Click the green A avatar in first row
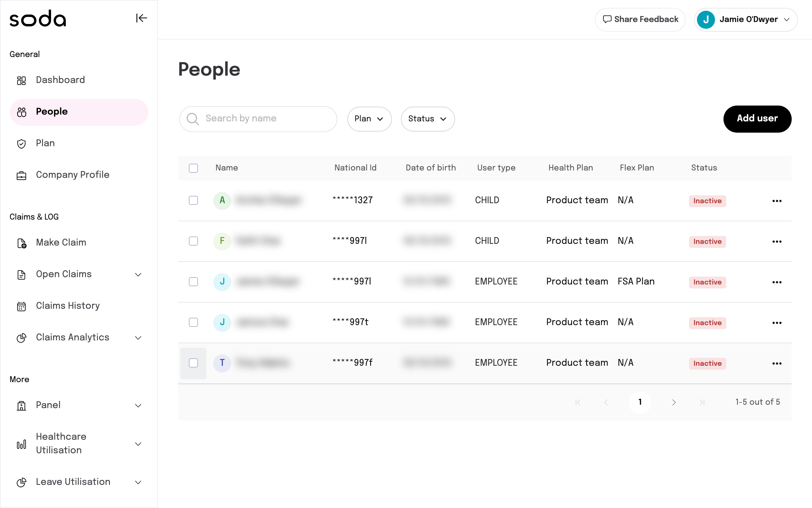812x508 pixels. [222, 201]
